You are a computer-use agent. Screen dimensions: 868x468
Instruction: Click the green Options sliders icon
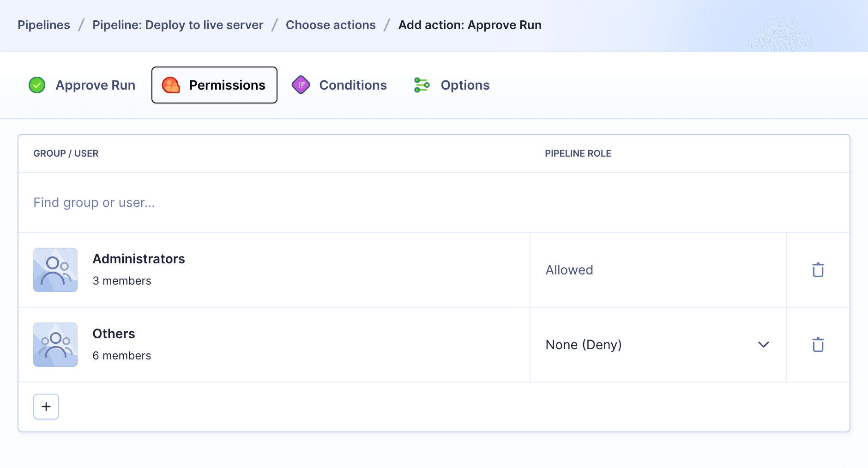422,85
